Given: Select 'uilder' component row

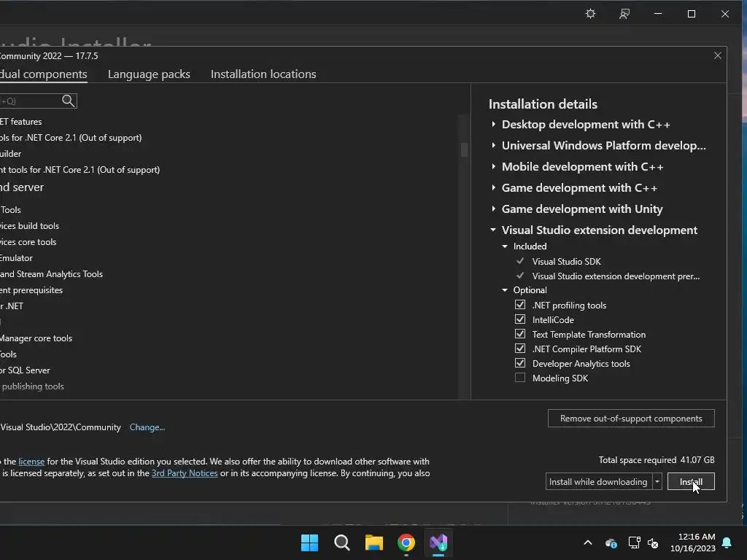Looking at the screenshot, I should (x=10, y=154).
